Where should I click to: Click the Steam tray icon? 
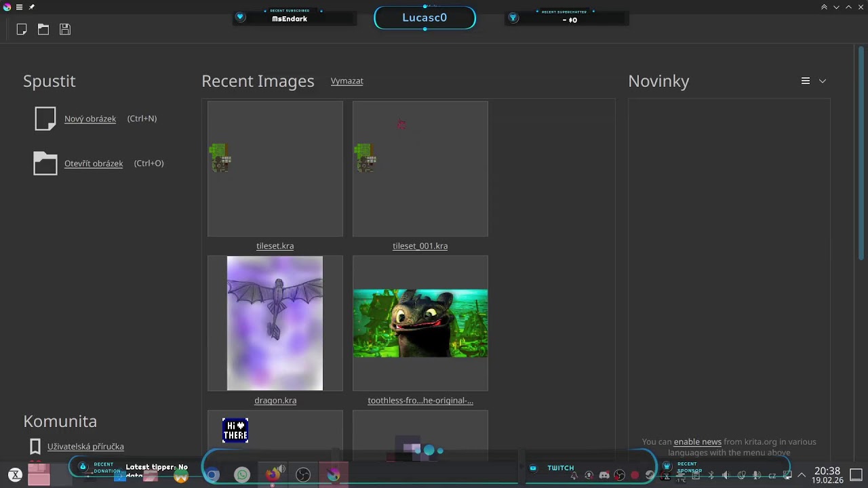coord(650,476)
